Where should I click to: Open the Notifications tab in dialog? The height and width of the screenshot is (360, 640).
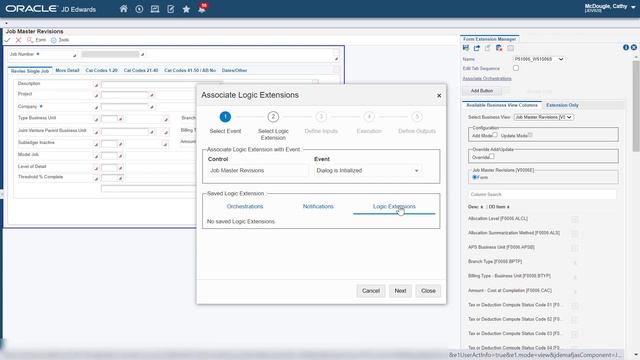click(x=318, y=207)
